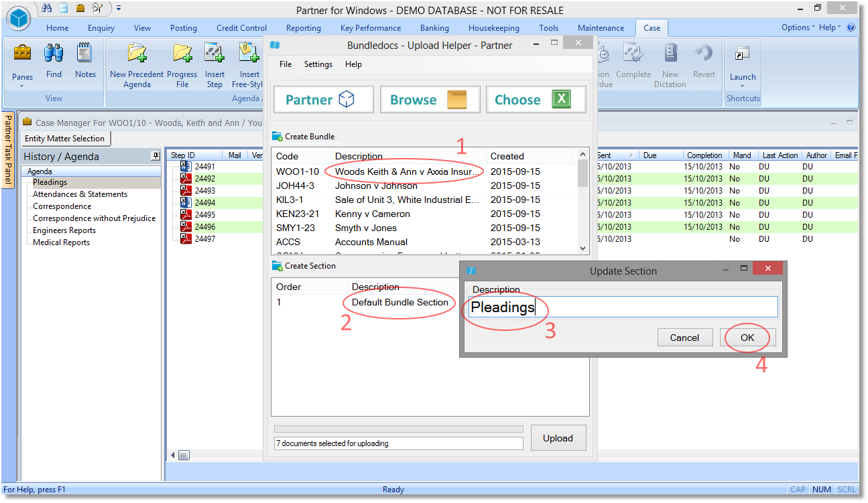The width and height of the screenshot is (868, 503).
Task: Click the document quick access toolbar icon
Action: 64,9
